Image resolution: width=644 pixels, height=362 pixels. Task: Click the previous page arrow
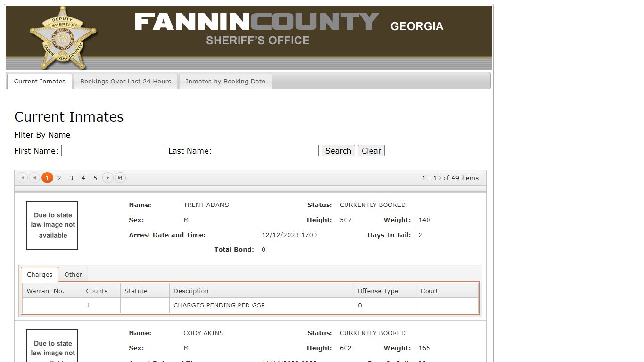point(34,178)
